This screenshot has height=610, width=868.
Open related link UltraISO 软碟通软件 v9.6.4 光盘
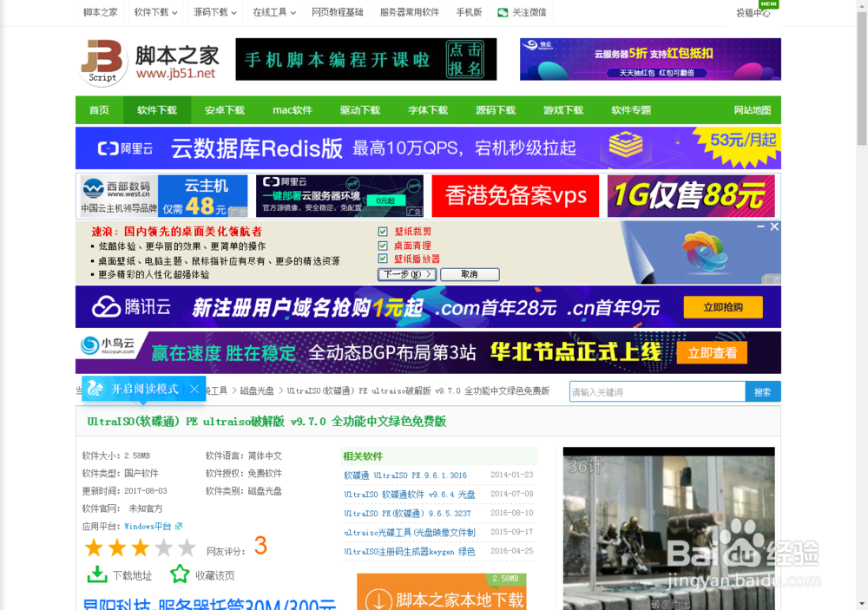409,495
